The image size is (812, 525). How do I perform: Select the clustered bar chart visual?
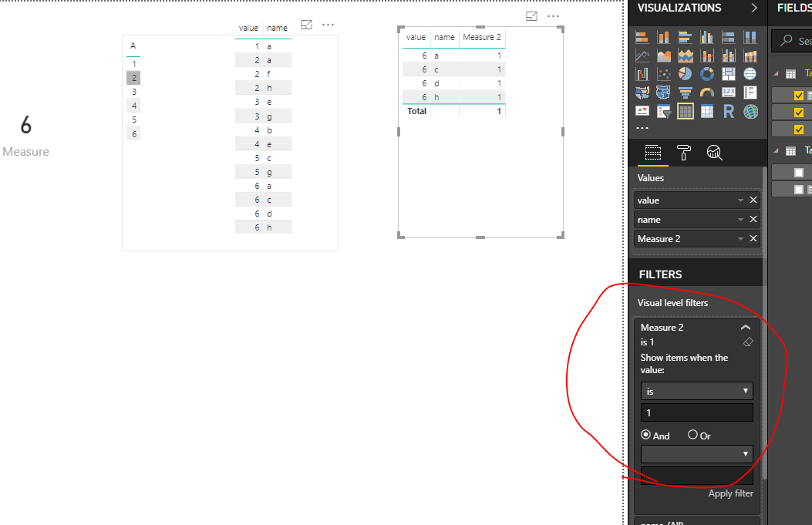click(x=685, y=37)
